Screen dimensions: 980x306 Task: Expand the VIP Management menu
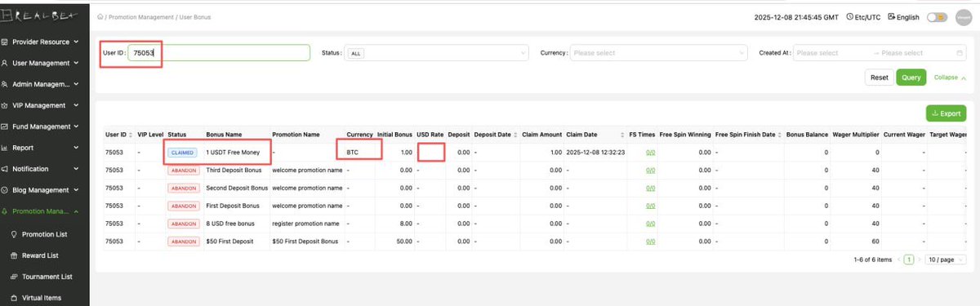coord(76,105)
